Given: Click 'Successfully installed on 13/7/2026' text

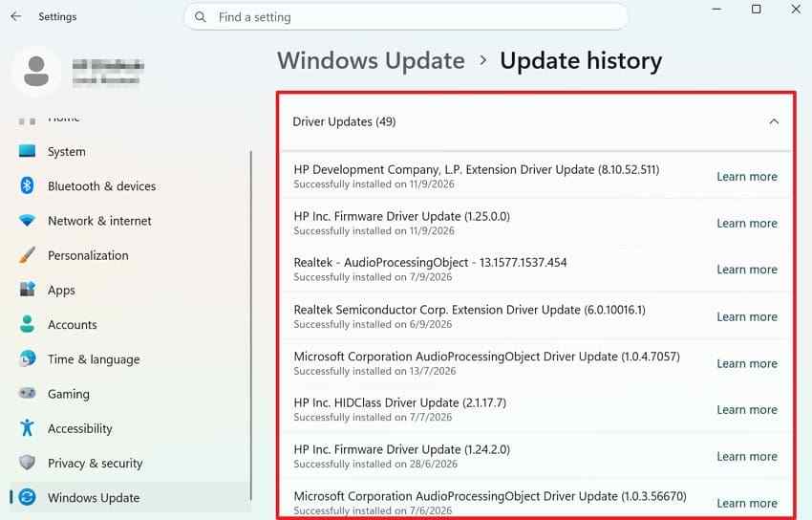Looking at the screenshot, I should [374, 371].
